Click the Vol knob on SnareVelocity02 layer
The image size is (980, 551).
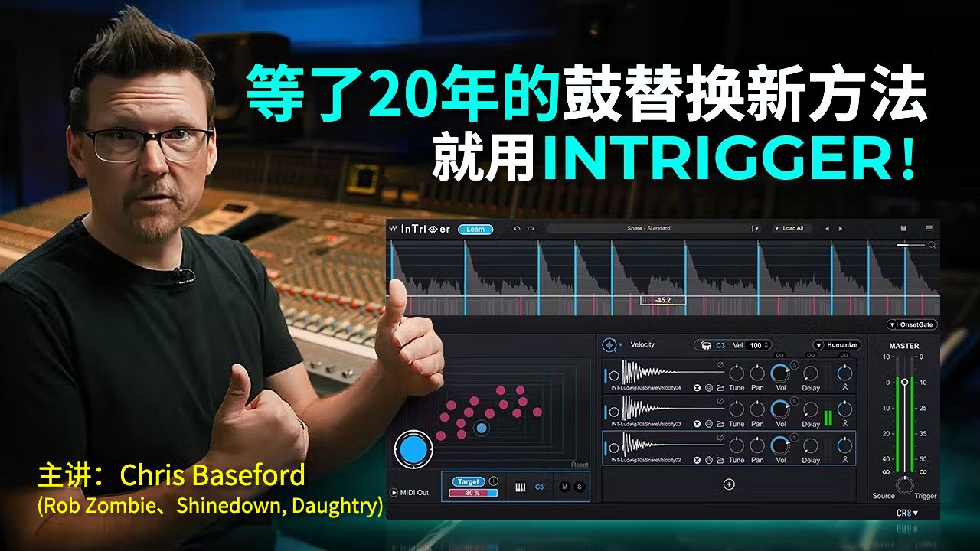(x=780, y=445)
